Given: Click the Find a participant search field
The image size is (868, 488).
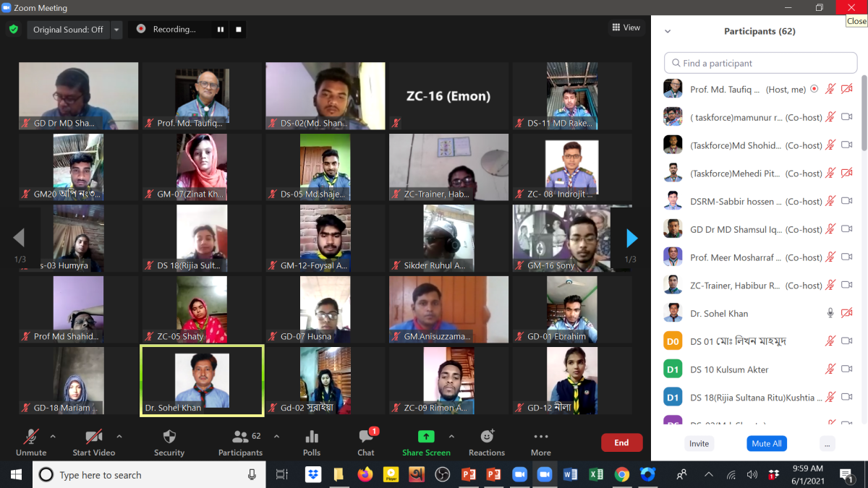Looking at the screenshot, I should (759, 63).
